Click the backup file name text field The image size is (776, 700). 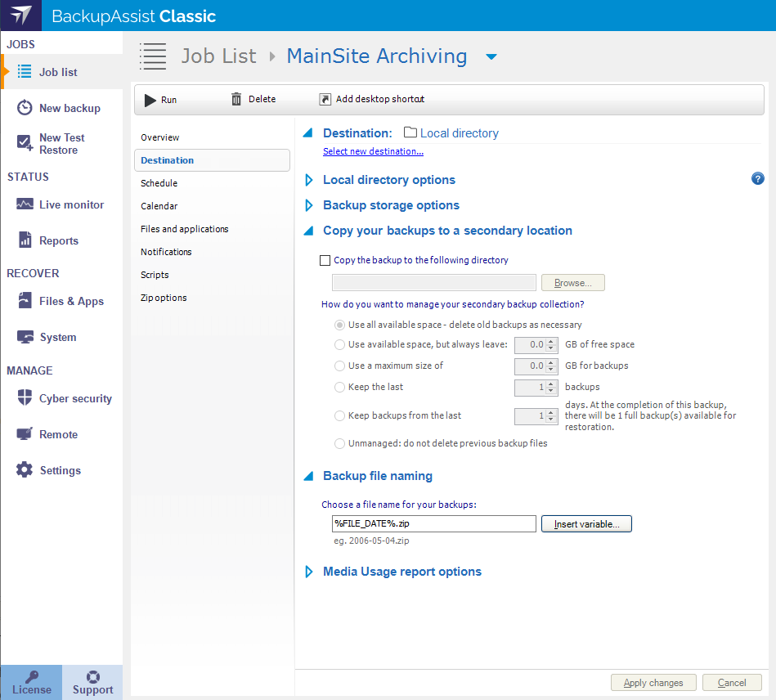click(433, 523)
